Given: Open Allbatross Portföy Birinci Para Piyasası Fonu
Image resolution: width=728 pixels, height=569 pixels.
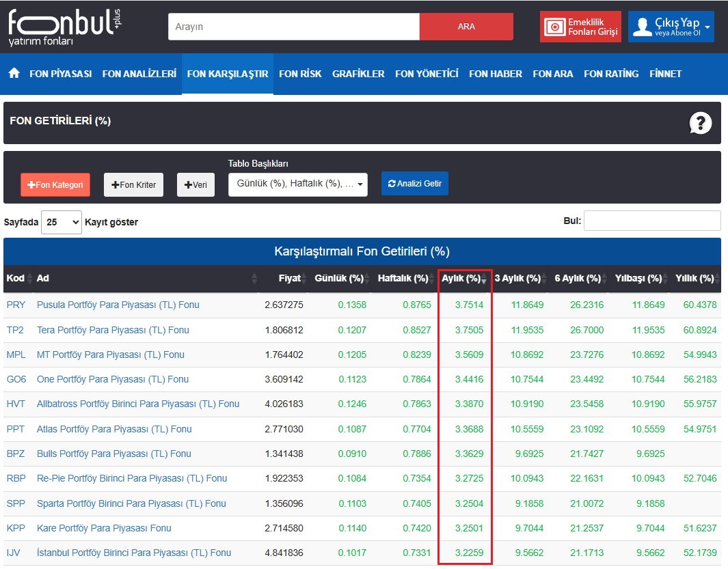Looking at the screenshot, I should [x=138, y=404].
